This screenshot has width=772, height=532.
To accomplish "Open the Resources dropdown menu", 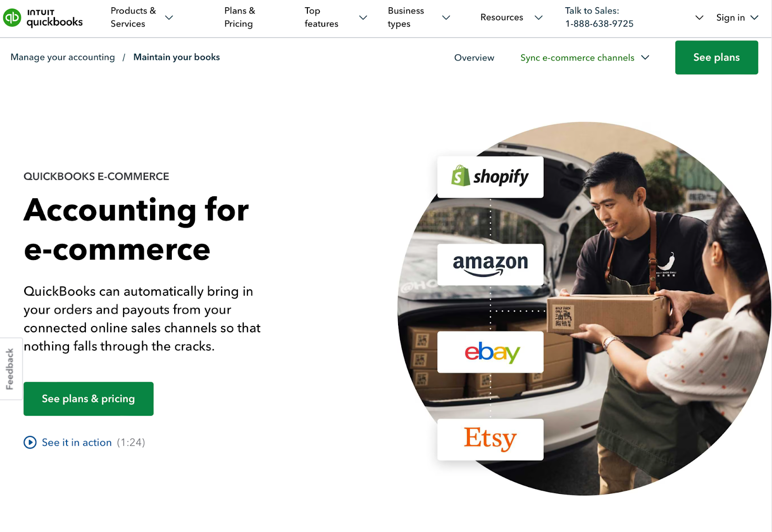I will tap(511, 17).
